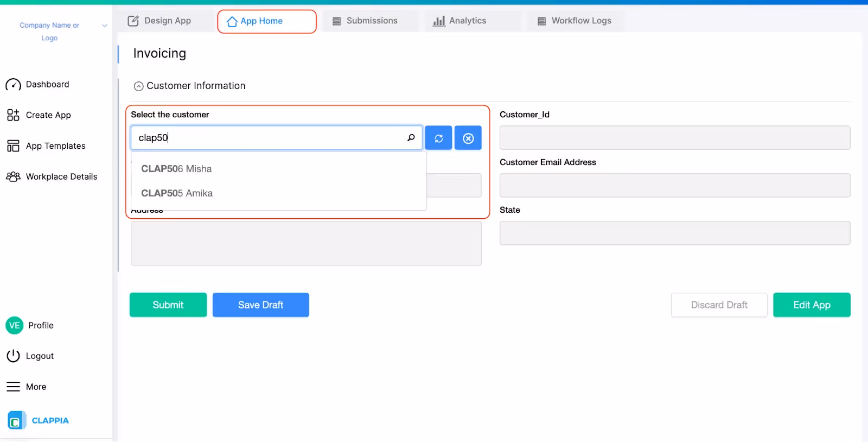This screenshot has height=442, width=868.
Task: Open the Dashboard from the sidebar
Action: click(37, 85)
